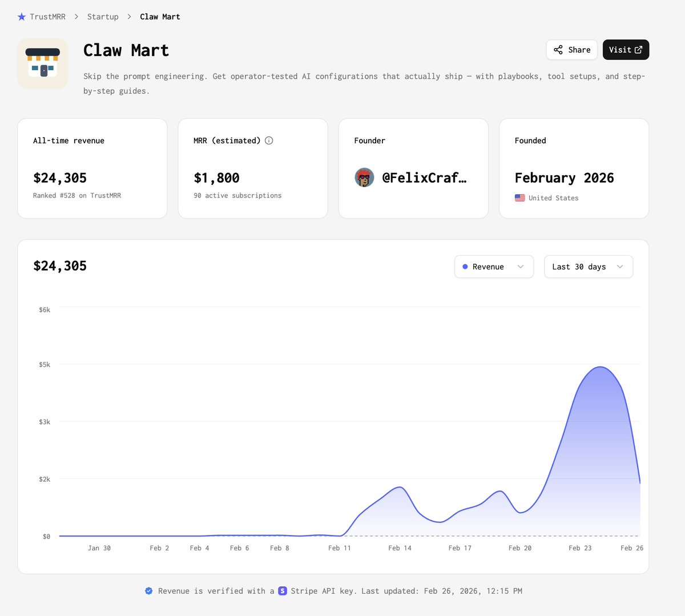Screen dimensions: 685x616
Task: Click the Claw Mart storefront logo
Action: (x=43, y=63)
